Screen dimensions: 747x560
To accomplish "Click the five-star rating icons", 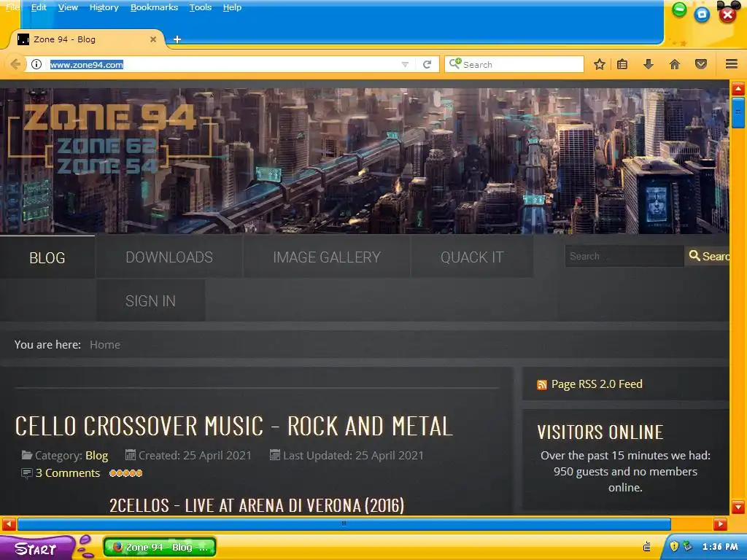I will tap(125, 473).
